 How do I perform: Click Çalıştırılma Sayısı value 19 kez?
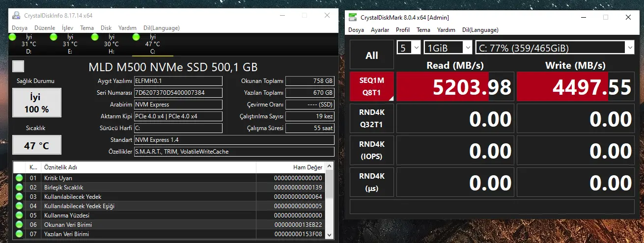tap(310, 116)
